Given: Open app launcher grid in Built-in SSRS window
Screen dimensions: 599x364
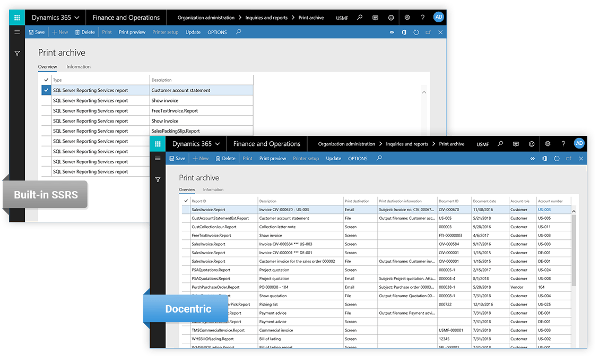Looking at the screenshot, I should 17,18.
